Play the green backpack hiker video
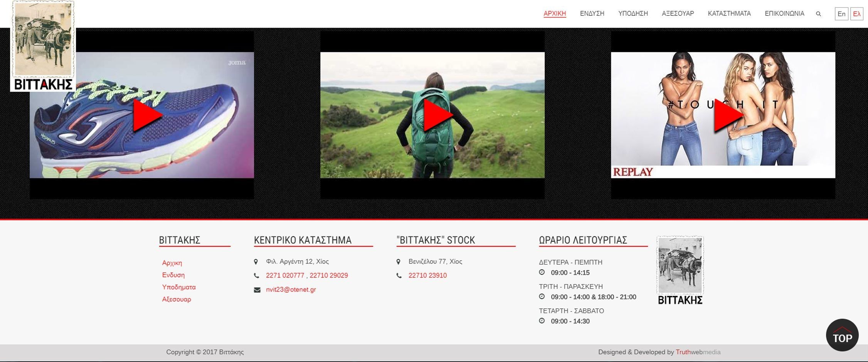Viewport: 868px width, 362px height. tap(437, 115)
